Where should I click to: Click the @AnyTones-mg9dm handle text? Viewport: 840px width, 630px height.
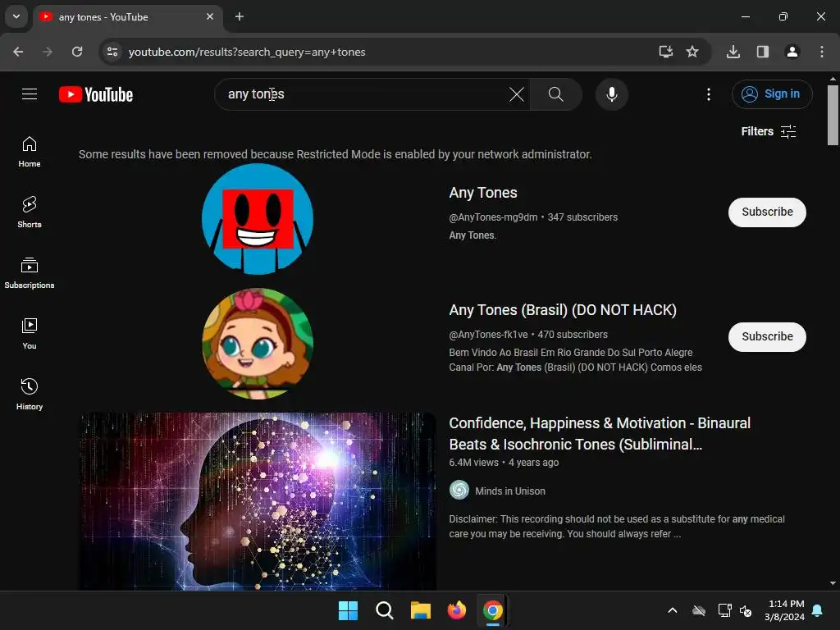[493, 217]
